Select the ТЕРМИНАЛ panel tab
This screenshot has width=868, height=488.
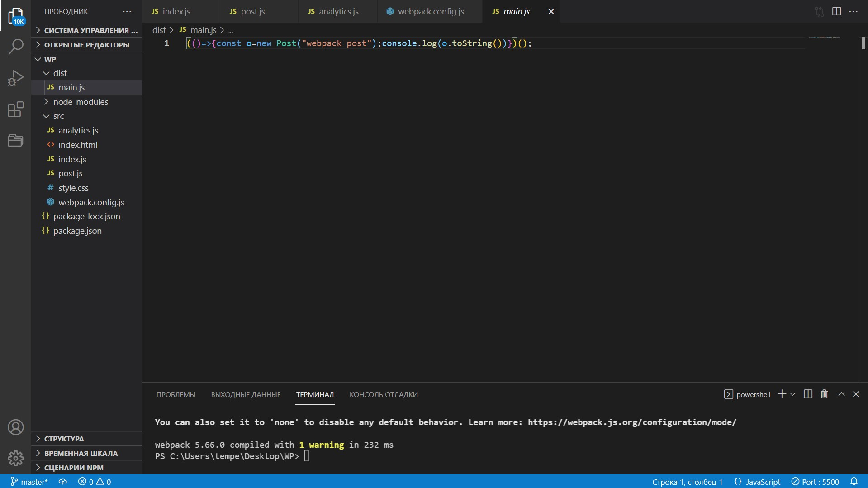315,394
